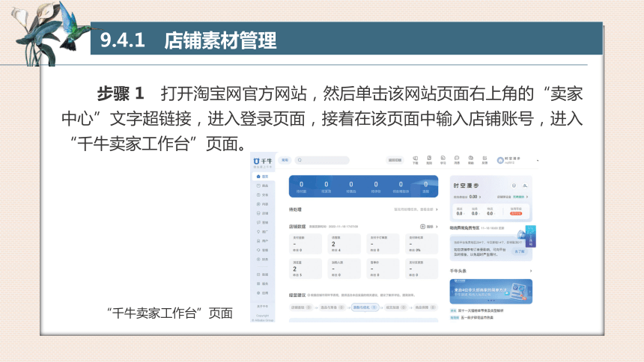Select the highlighted 获取与优化 step
The height and width of the screenshot is (362, 644).
pos(365,307)
